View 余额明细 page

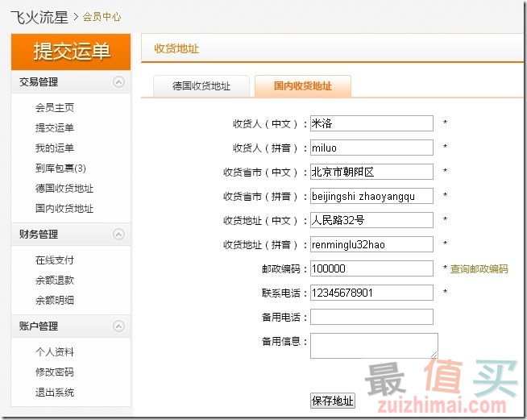[55, 301]
